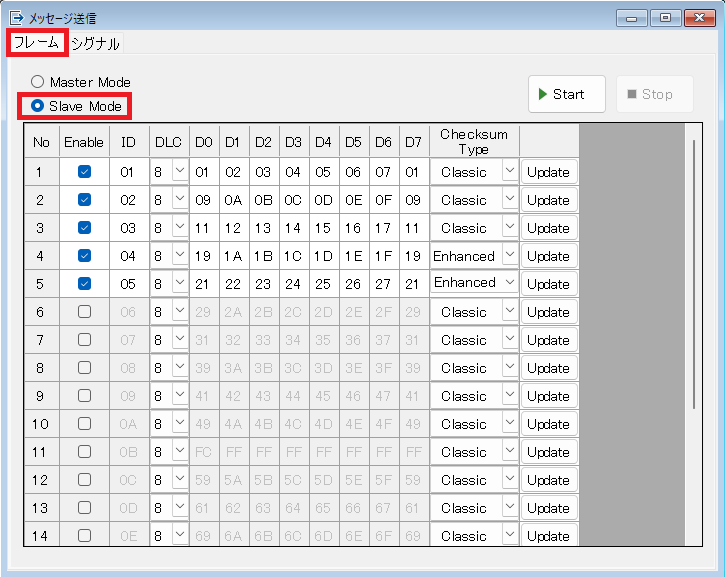
Task: Open Checksum Type dropdown for row 10
Action: [x=510, y=423]
